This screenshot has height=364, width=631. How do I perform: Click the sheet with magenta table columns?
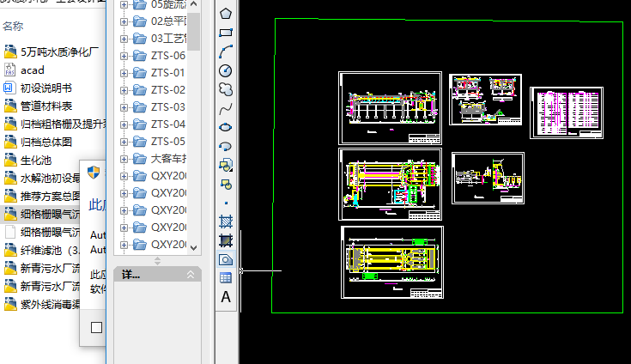(567, 113)
